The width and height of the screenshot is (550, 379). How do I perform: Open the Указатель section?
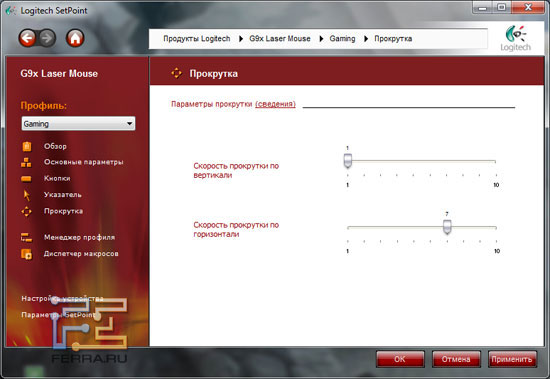pyautogui.click(x=62, y=194)
